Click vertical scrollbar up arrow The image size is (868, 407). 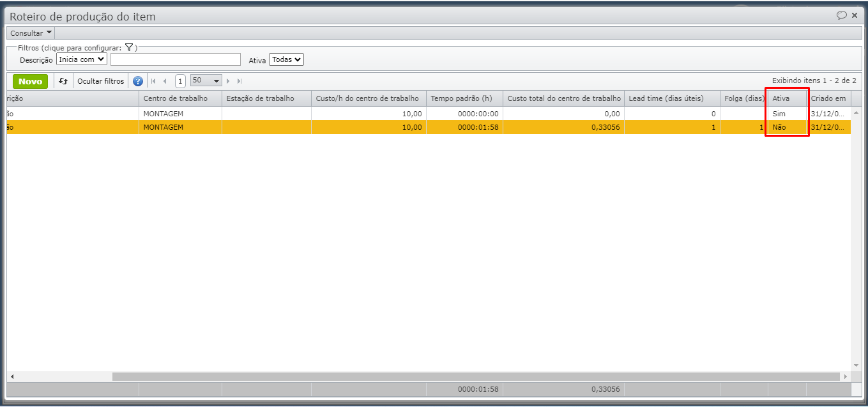(856, 112)
